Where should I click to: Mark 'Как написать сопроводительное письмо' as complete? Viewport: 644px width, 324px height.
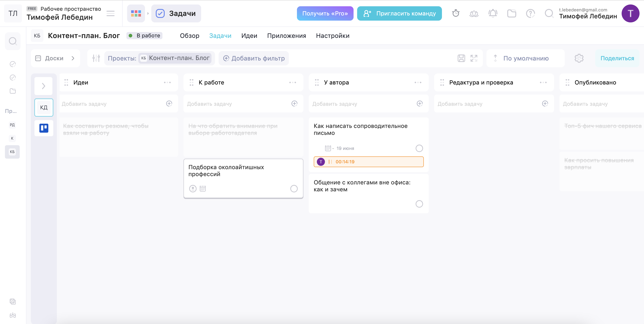point(419,148)
